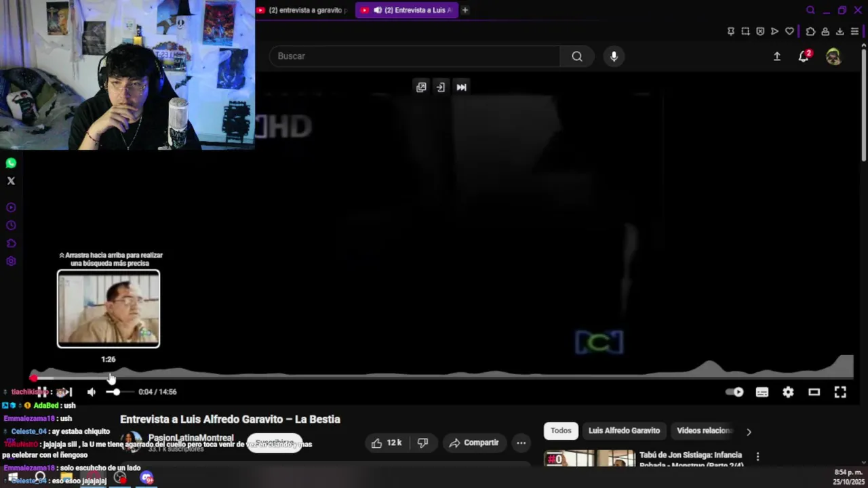Screen dimensions: 868x488
Task: Open the Windows Start menu
Action: 12,478
